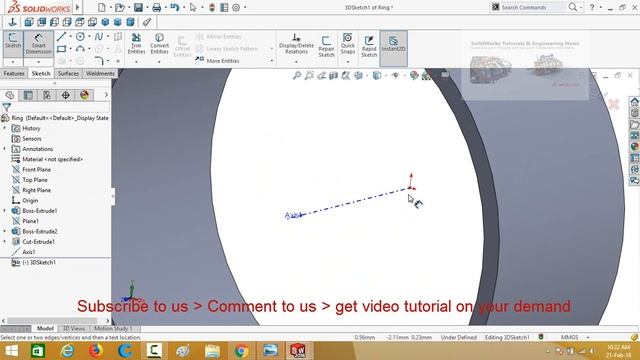Toggle Rapid Sketch mode
The height and width of the screenshot is (360, 640).
(x=369, y=46)
